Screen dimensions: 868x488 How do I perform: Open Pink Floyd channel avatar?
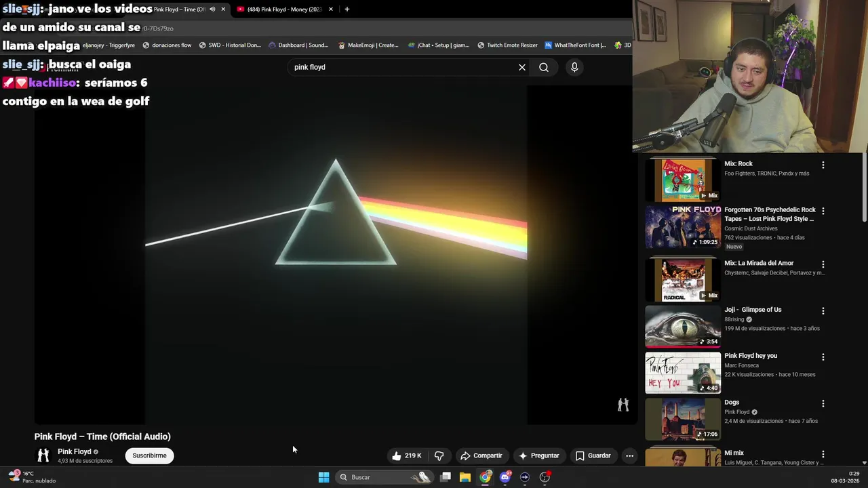click(x=43, y=455)
